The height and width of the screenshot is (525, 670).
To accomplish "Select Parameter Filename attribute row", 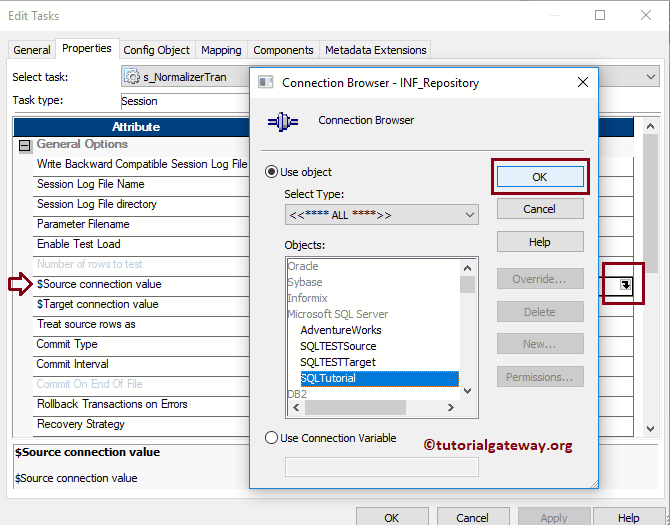I will [x=141, y=225].
